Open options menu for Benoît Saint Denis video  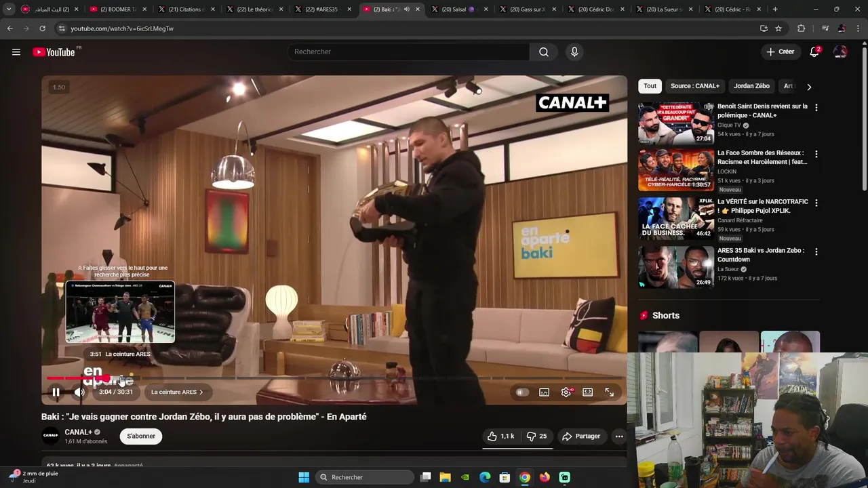(x=816, y=108)
